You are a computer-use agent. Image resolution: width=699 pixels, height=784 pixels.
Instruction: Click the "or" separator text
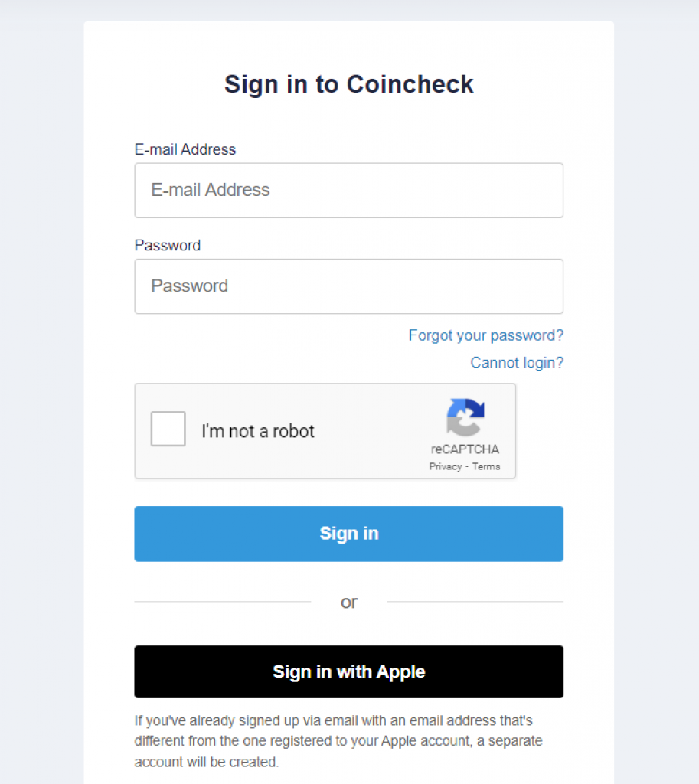[349, 602]
